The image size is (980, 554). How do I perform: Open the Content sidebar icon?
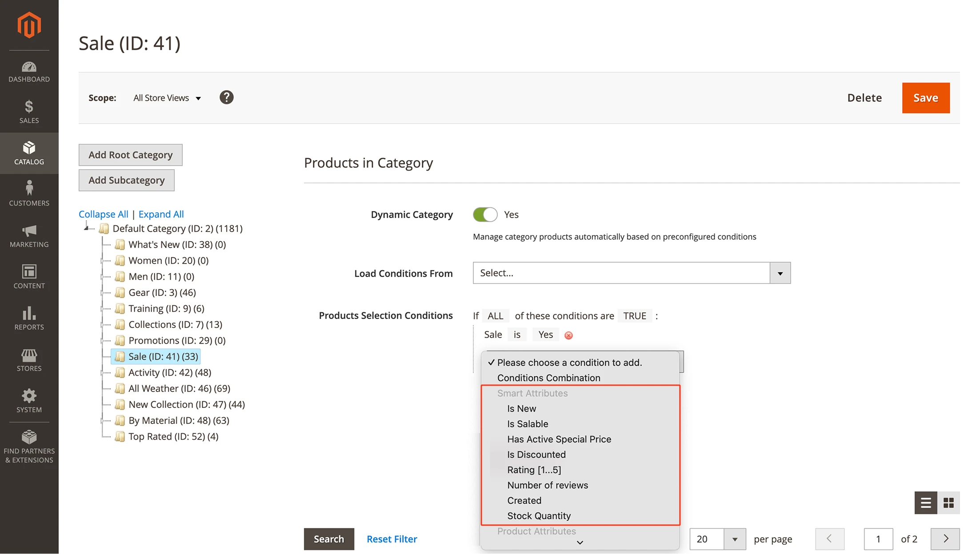click(29, 275)
